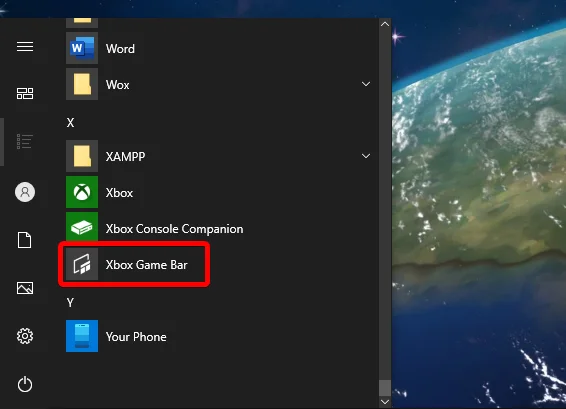Expand the Wox folder chevron
This screenshot has width=566, height=409.
[x=366, y=84]
